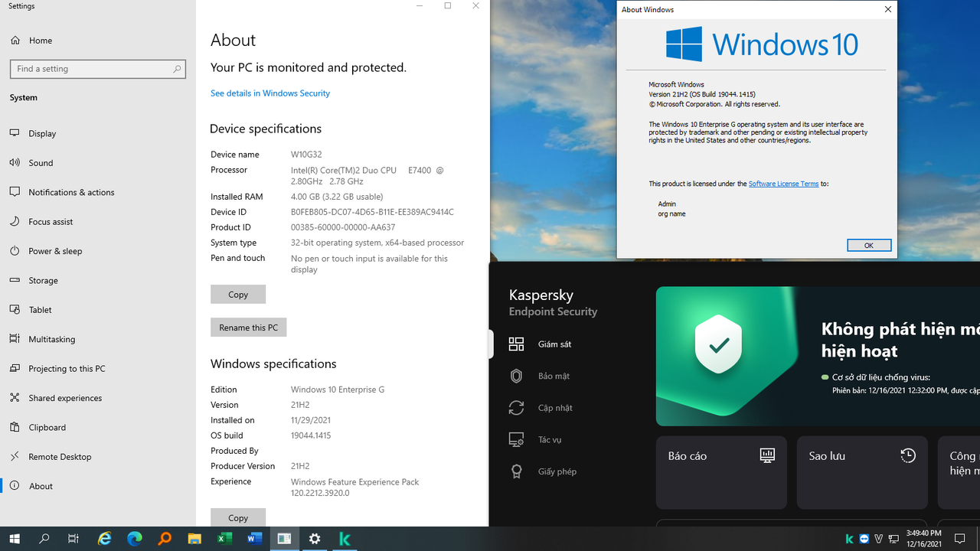This screenshot has height=551, width=980.
Task: Click the Kaspersky protection status banner
Action: (x=818, y=357)
